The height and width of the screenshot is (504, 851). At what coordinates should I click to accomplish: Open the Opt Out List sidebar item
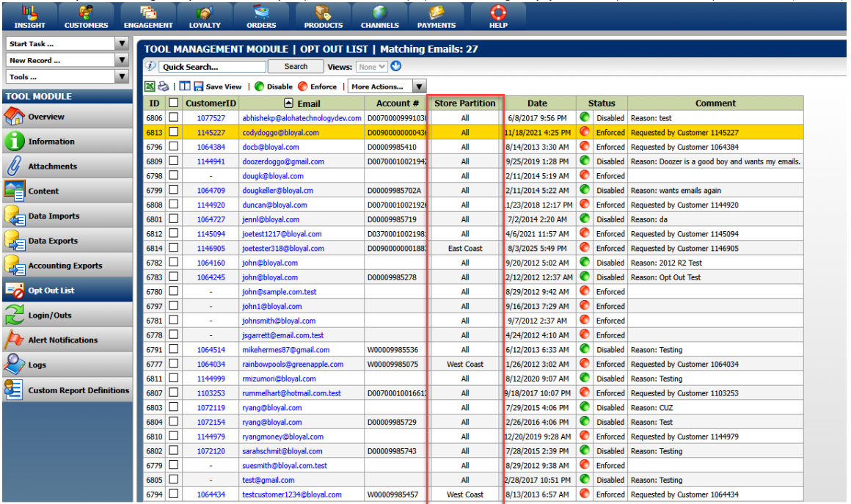click(51, 291)
